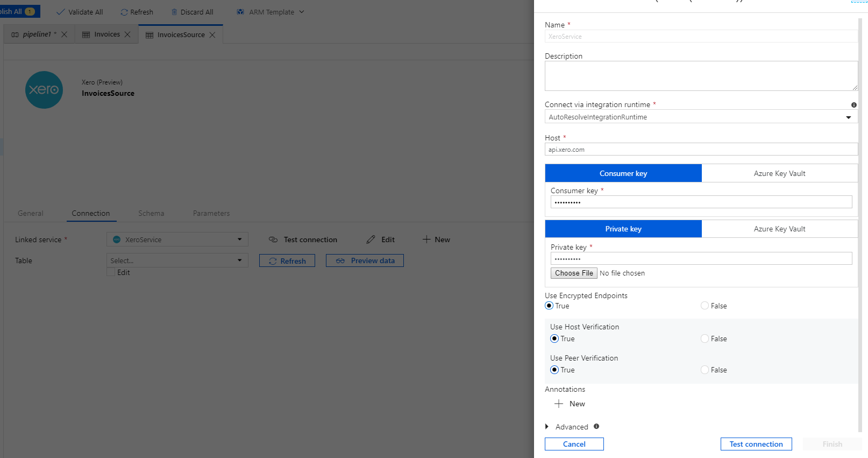Click the plus icon under Annotations
Image resolution: width=868 pixels, height=458 pixels.
coord(559,404)
